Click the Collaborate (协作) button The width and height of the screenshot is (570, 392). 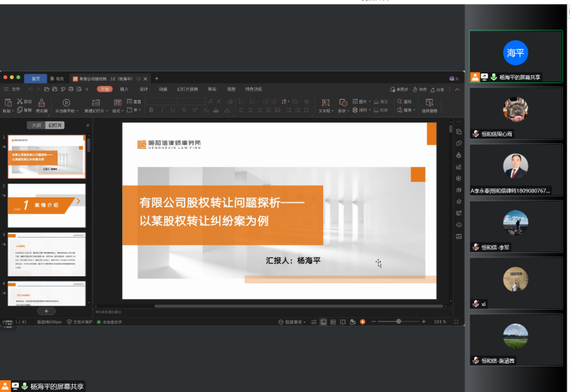(x=420, y=89)
